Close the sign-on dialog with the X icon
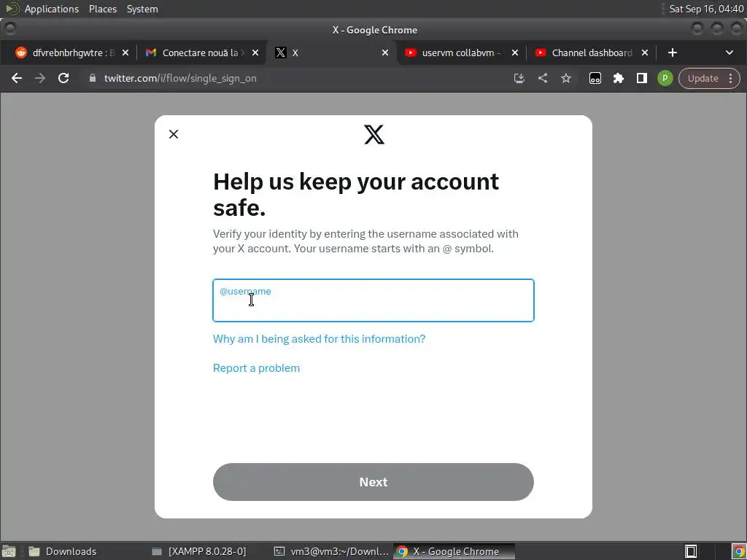The height and width of the screenshot is (560, 747). (174, 134)
